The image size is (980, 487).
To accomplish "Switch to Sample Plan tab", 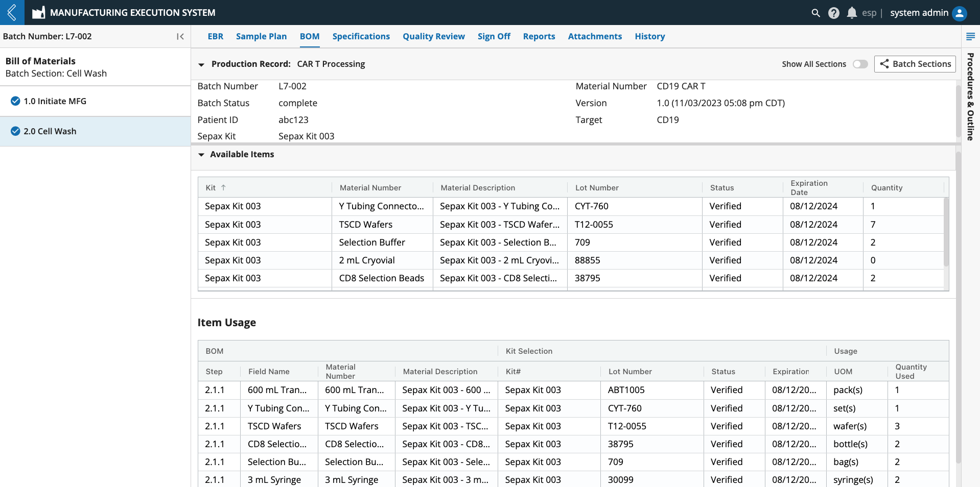I will point(261,36).
